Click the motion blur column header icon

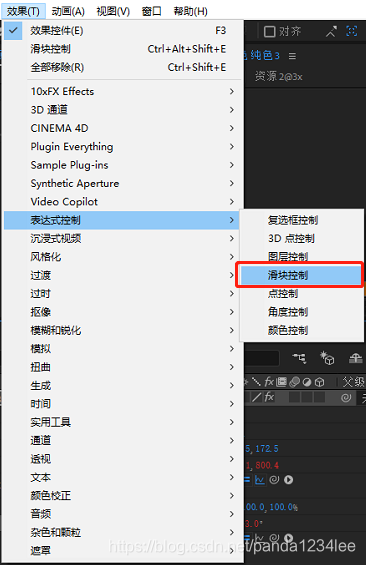(294, 382)
